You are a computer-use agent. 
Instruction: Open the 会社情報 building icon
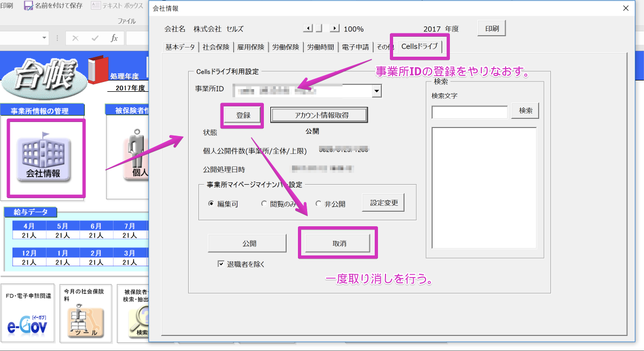point(44,158)
